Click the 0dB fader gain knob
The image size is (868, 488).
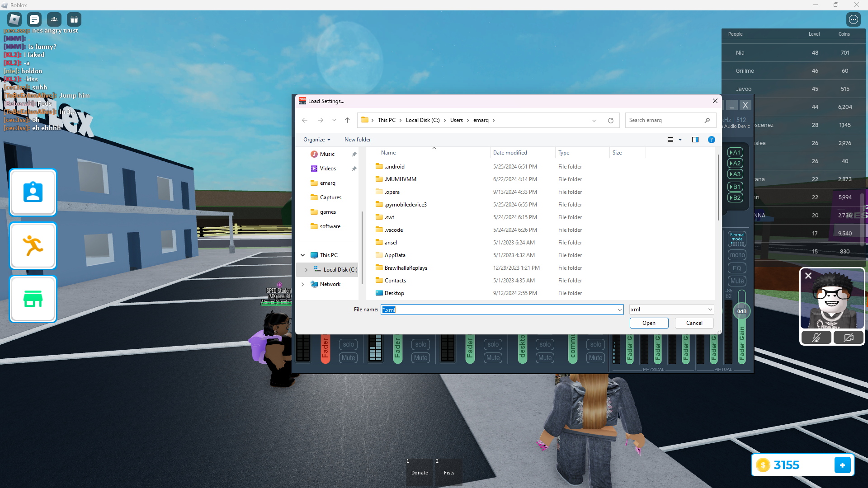[x=742, y=311]
